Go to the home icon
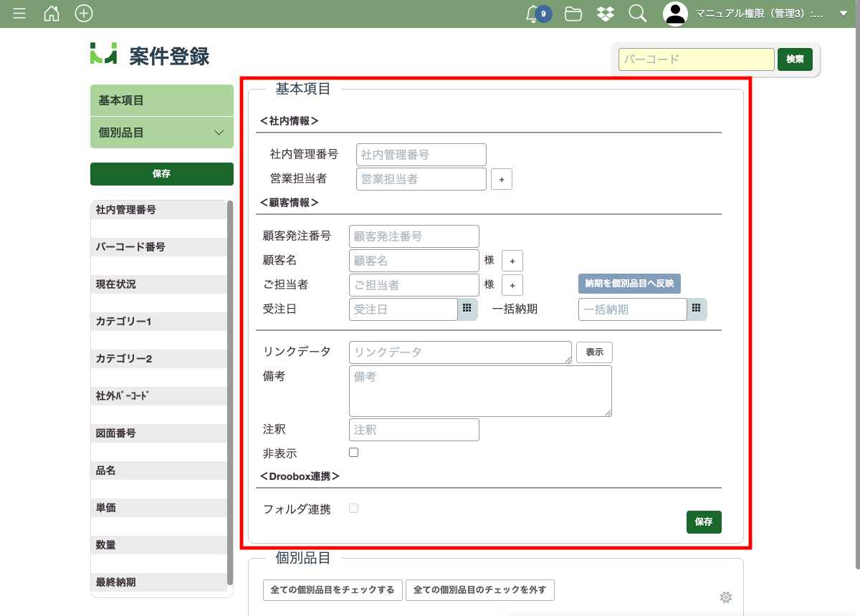 [52, 14]
